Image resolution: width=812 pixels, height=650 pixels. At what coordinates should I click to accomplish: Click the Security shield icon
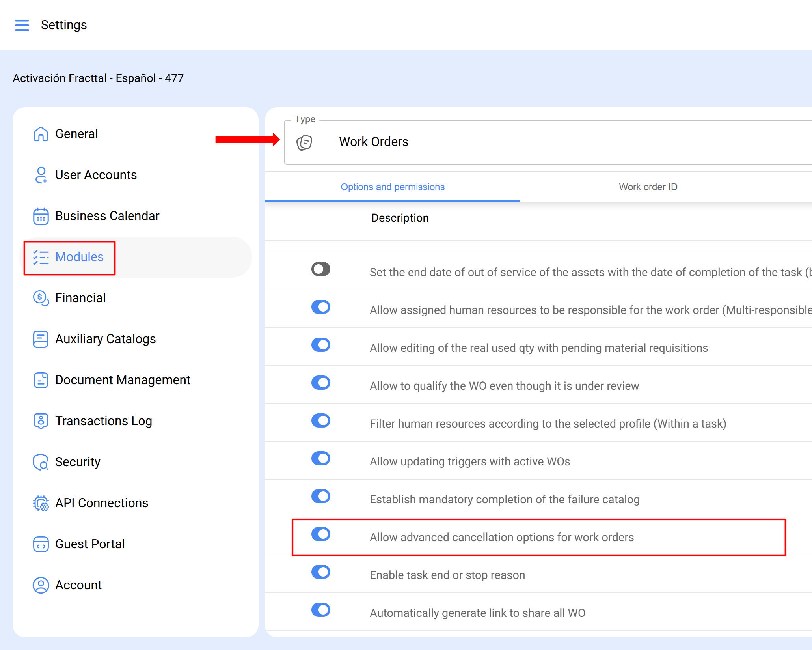(x=41, y=462)
